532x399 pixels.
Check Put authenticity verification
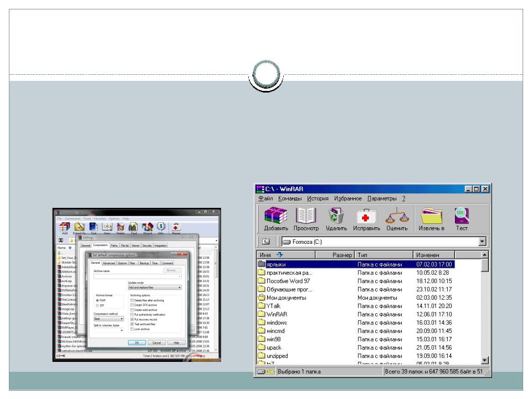(132, 315)
